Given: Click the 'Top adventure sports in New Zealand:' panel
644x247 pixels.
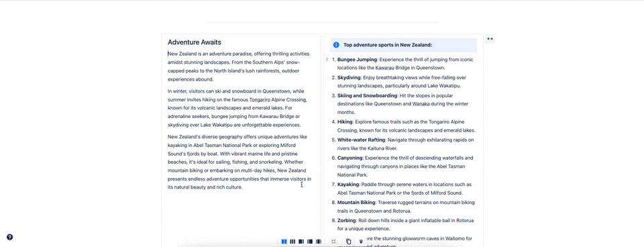Looking at the screenshot, I should pyautogui.click(x=403, y=45).
